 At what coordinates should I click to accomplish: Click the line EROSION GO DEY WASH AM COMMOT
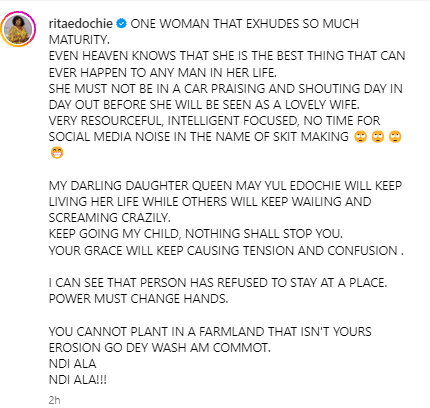pos(160,348)
